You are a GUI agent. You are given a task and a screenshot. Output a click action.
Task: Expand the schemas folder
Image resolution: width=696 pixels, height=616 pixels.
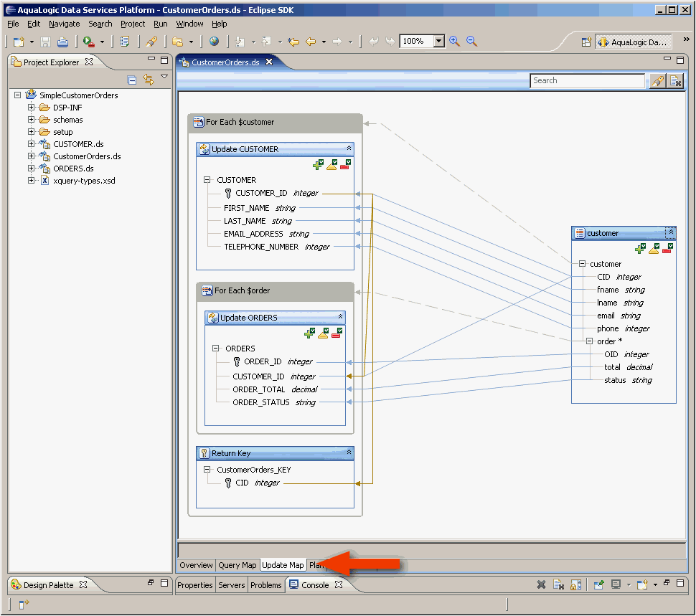tap(31, 119)
